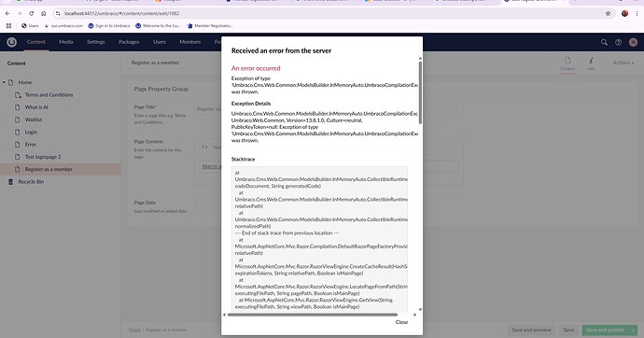Click the dialog horizontal scrollbar
This screenshot has height=338, width=644.
click(313, 315)
